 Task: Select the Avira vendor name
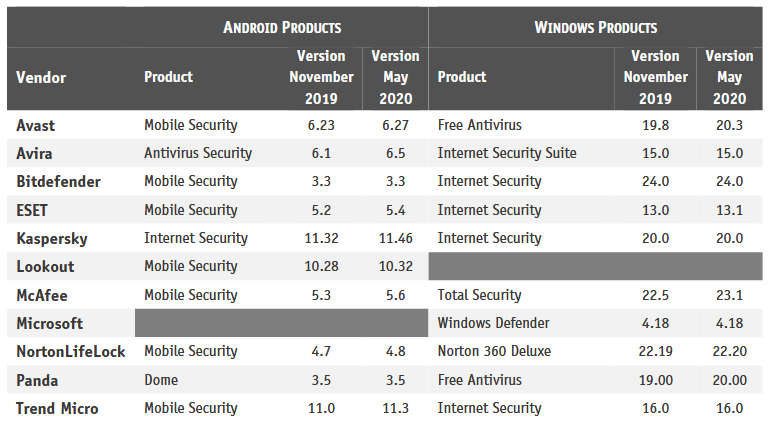(36, 154)
